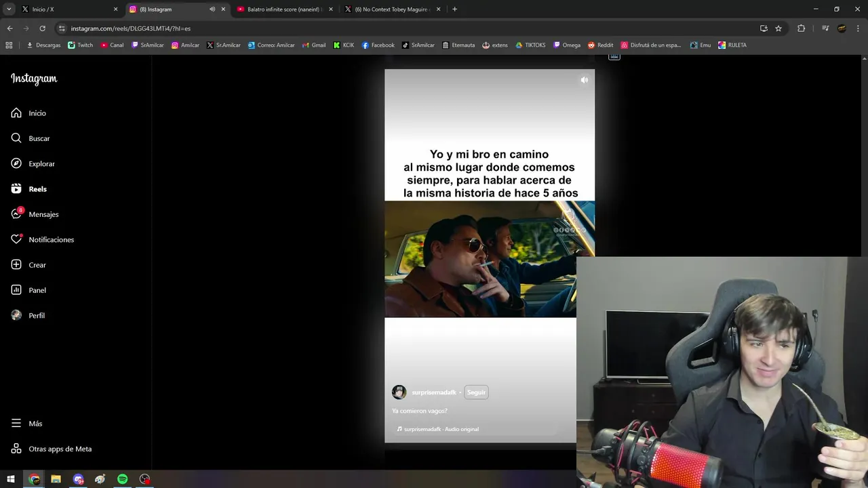Viewport: 868px width, 488px height.
Task: Open the install app icon in address bar
Action: (764, 28)
